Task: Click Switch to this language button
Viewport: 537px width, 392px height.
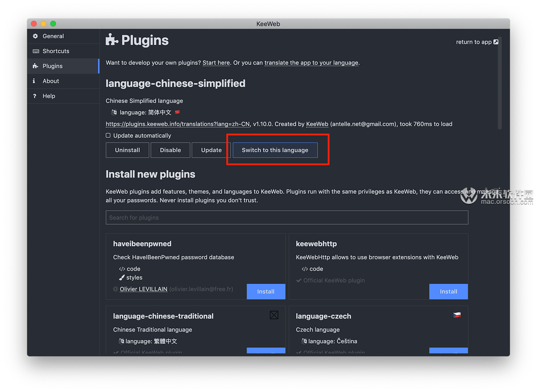Action: (x=275, y=150)
